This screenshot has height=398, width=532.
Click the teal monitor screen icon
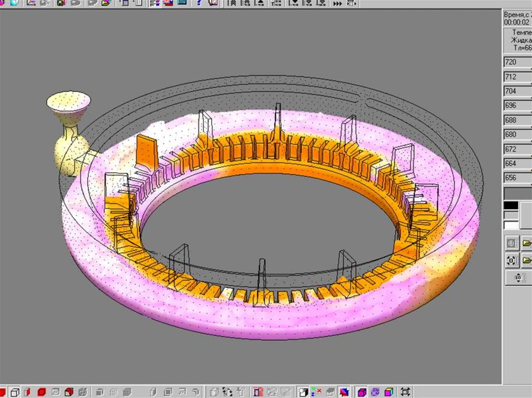pyautogui.click(x=181, y=3)
